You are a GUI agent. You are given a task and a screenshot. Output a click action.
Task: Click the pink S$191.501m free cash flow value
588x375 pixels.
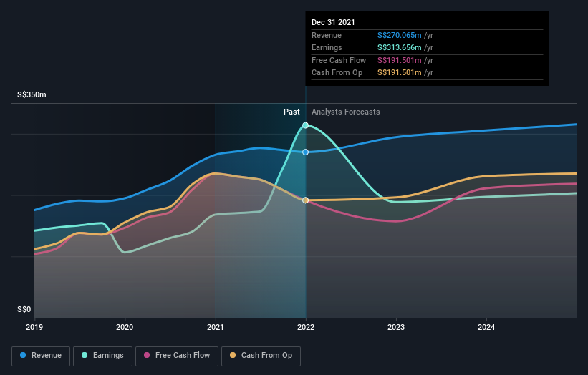(400, 60)
